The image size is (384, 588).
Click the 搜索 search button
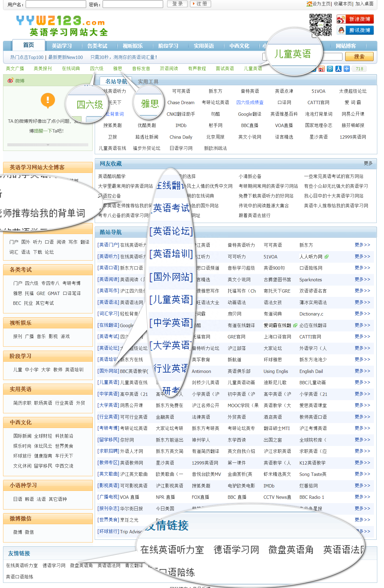pos(359,57)
